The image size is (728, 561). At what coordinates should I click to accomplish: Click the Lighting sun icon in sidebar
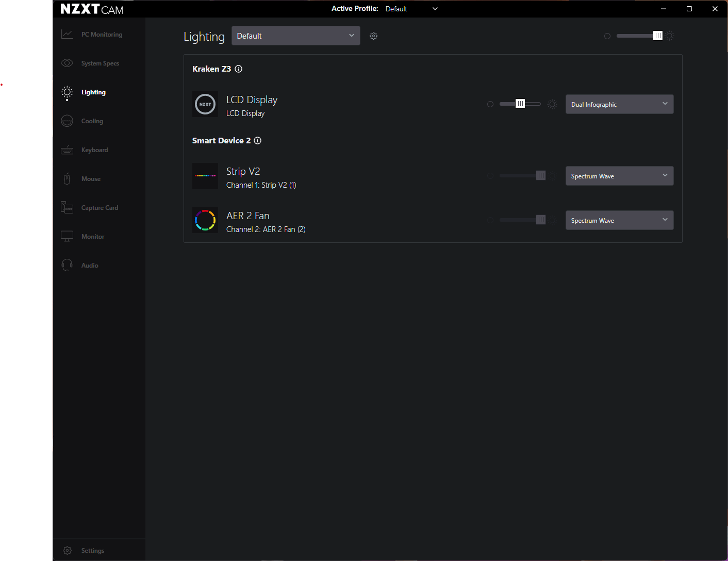click(67, 92)
